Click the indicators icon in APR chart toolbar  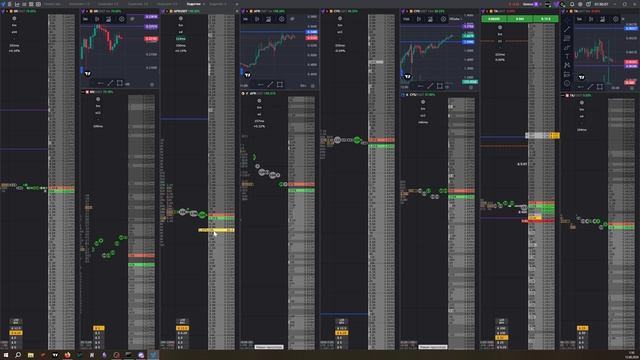(268, 19)
